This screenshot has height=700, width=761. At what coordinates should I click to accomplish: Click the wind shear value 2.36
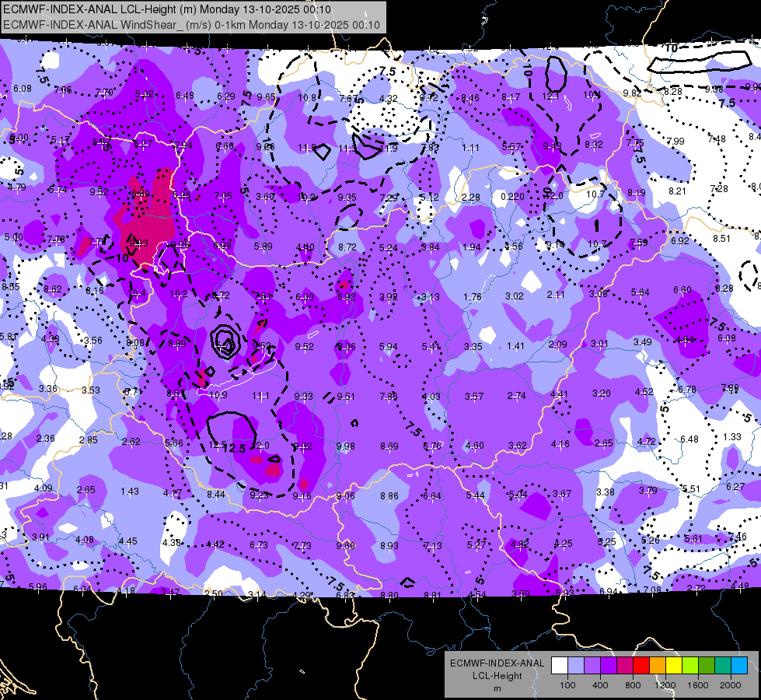46,438
